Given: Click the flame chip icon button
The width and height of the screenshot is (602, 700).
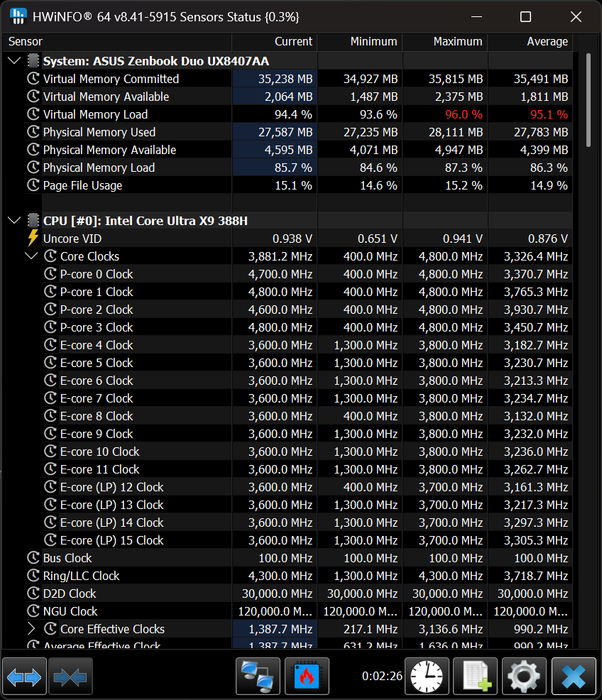Looking at the screenshot, I should coord(307,677).
